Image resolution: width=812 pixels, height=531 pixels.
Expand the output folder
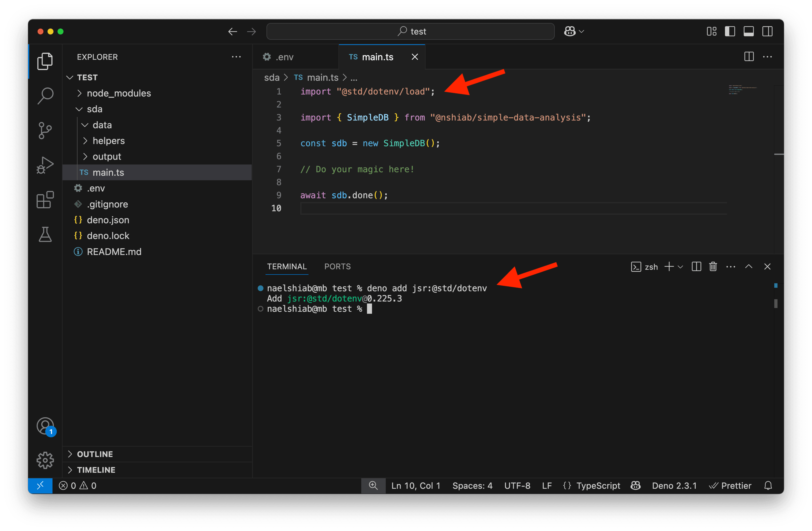157,156
